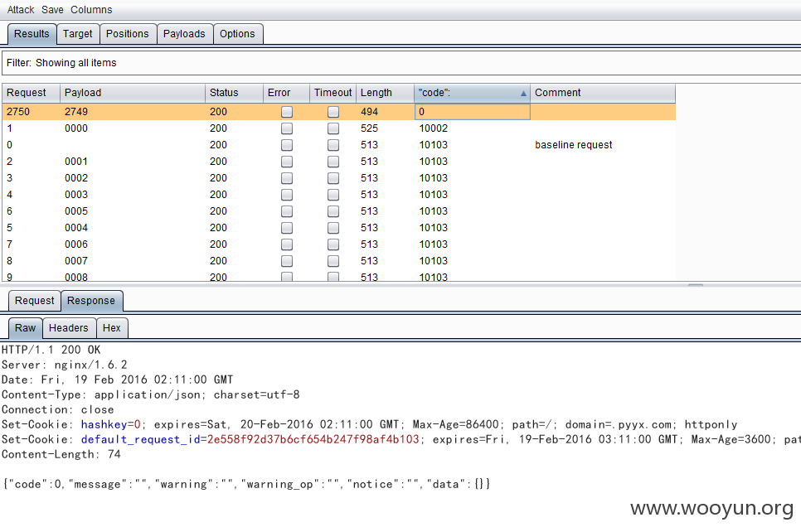Toggle Error checkbox for payload 0000
This screenshot has width=801, height=532.
pyautogui.click(x=287, y=128)
